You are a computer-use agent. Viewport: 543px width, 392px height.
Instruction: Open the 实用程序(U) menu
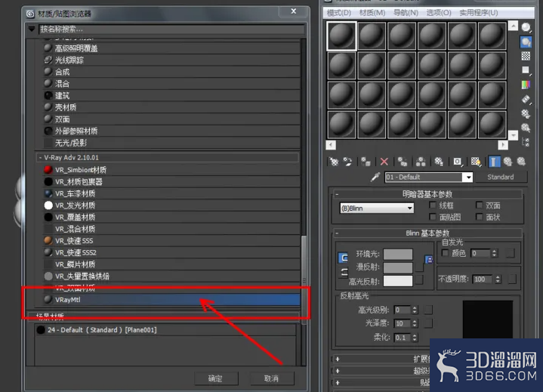tap(479, 13)
